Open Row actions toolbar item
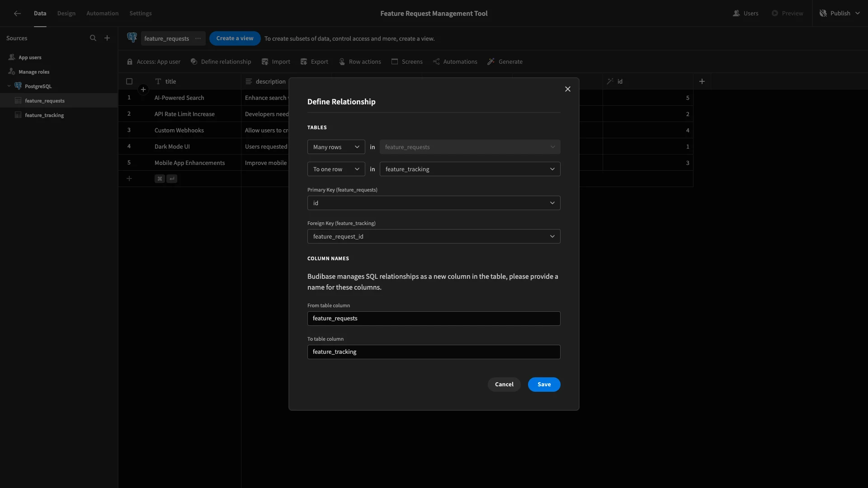 (x=360, y=62)
